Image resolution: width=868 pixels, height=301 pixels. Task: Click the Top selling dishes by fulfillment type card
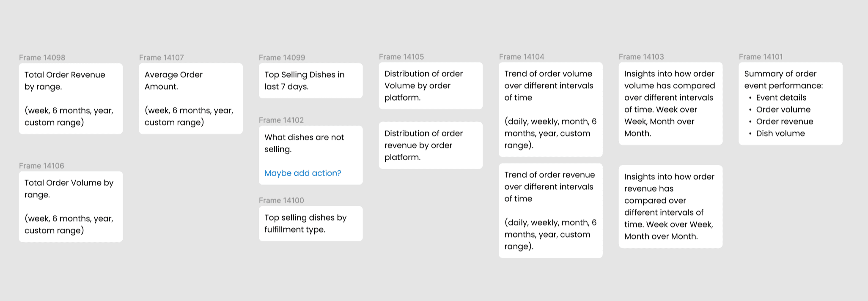[x=310, y=223]
